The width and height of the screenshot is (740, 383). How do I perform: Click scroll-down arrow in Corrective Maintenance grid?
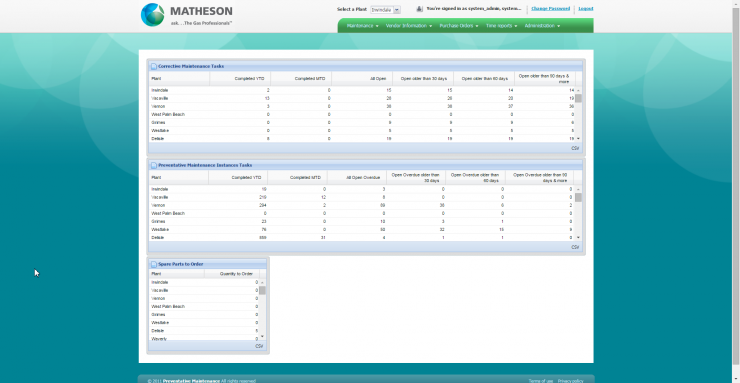[579, 139]
